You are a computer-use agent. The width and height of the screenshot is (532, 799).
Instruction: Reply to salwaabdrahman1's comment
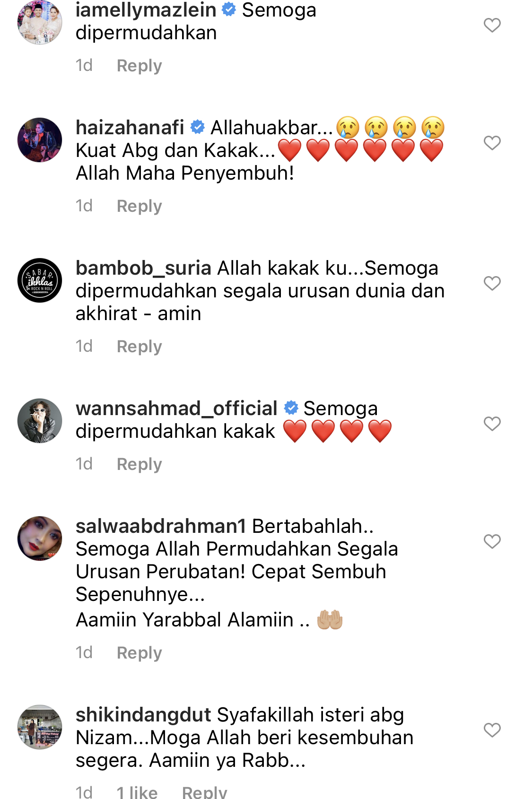click(x=140, y=653)
